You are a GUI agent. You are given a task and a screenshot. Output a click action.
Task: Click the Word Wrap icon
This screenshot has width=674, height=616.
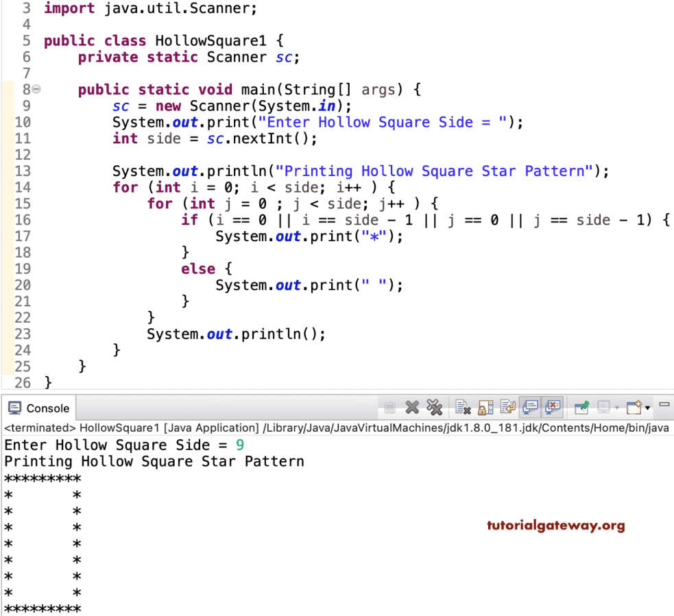point(509,406)
